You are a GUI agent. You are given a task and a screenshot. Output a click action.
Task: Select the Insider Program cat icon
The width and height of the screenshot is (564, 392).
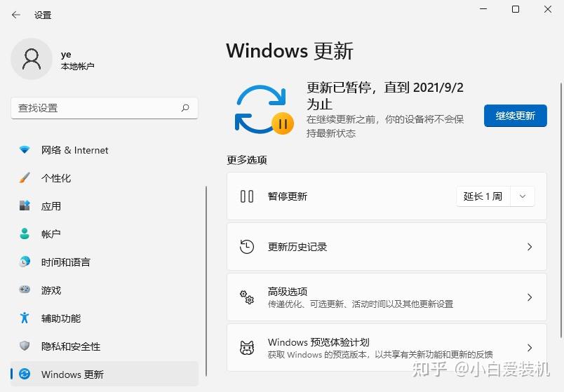(x=247, y=348)
